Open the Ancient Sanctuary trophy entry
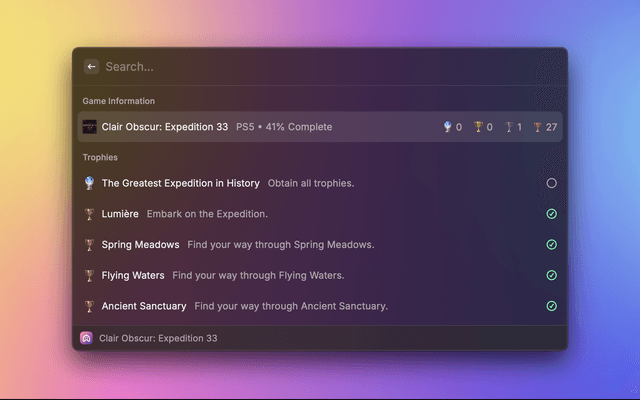 point(144,306)
